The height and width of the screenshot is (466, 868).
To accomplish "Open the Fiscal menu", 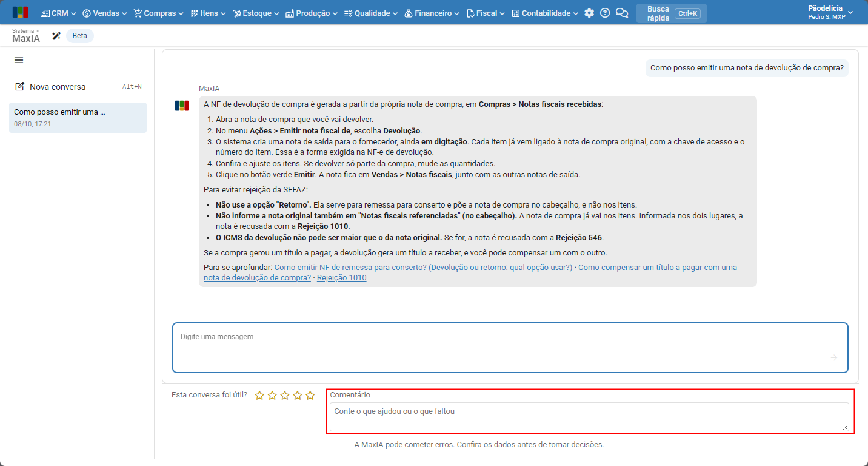I will tap(486, 13).
